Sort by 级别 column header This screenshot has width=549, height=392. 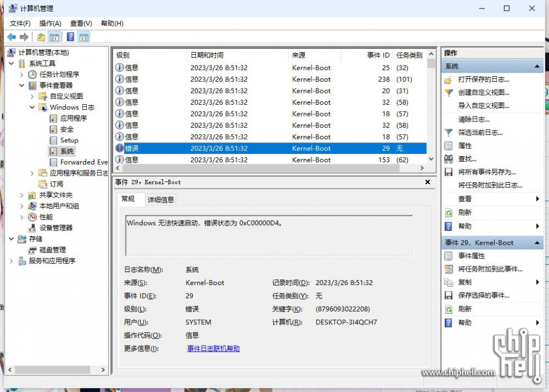pos(150,55)
